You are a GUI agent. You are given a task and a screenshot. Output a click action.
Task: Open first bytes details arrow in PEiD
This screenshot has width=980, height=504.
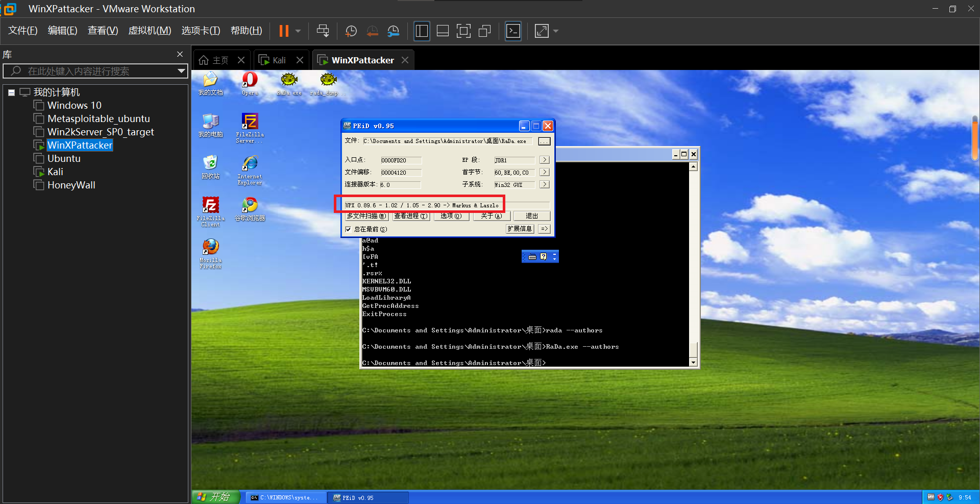click(545, 172)
